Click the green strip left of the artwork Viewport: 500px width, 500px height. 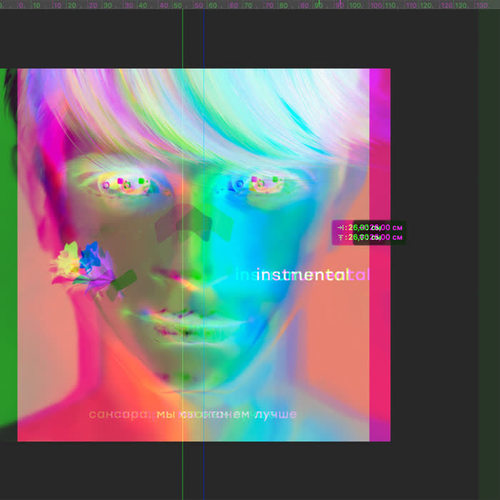[x=8, y=247]
